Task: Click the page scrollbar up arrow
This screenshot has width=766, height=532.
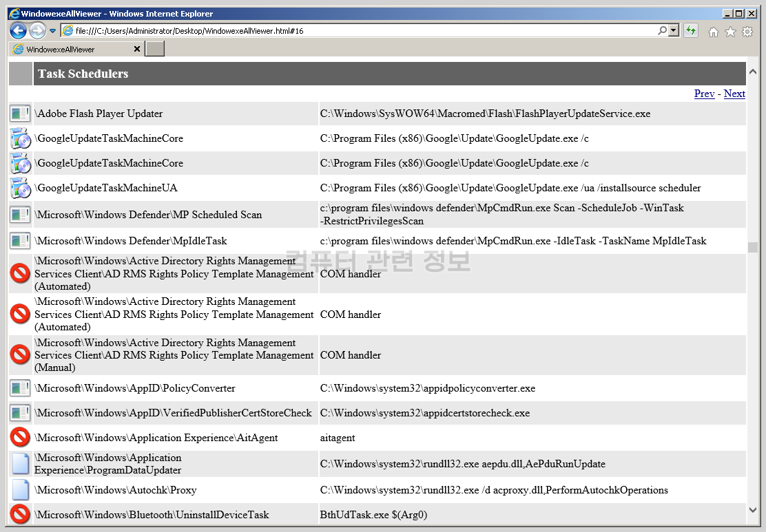Action: [753, 72]
